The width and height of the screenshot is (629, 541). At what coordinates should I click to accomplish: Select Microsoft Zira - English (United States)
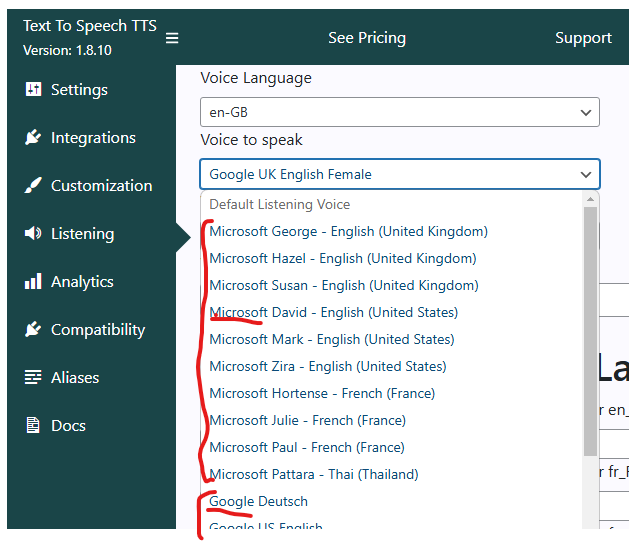point(392,366)
